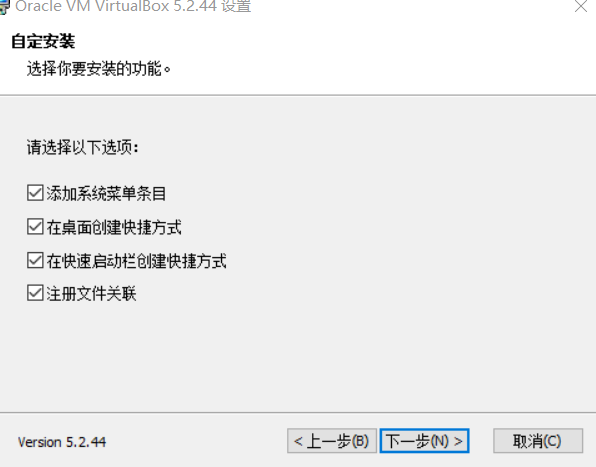This screenshot has height=467, width=596.
Task: Click the 注册文件关联 label text
Action: [91, 294]
